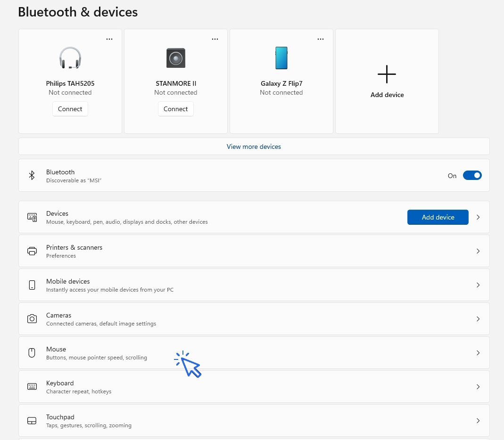Viewport: 504px width, 440px height.
Task: Click the plus icon to add device
Action: [387, 74]
